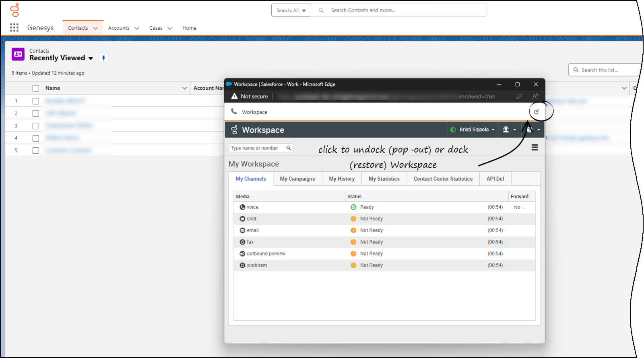The height and width of the screenshot is (358, 644).
Task: Click the password key icon in address bar
Action: pos(519,97)
